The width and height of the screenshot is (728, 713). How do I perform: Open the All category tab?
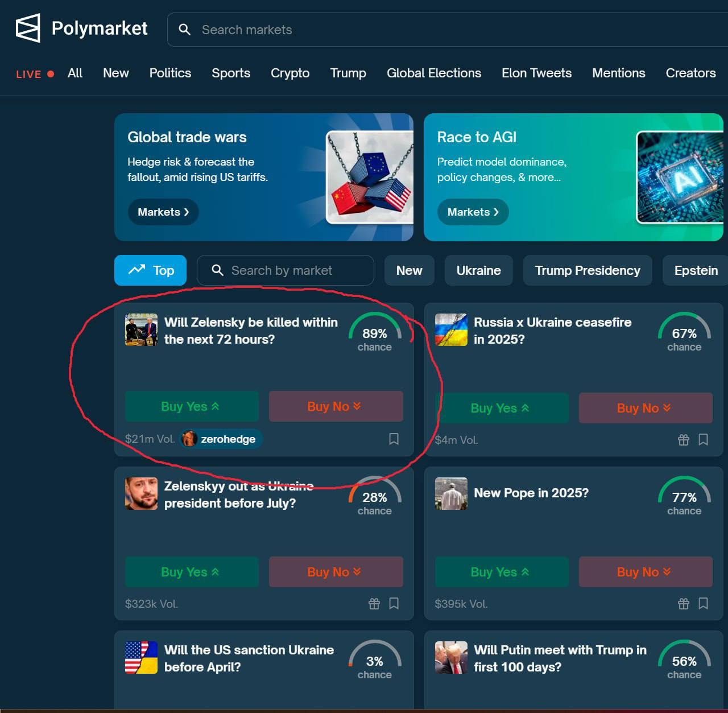click(75, 73)
